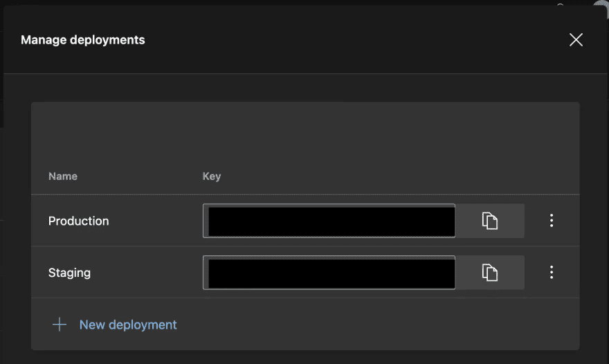Click the Name column header
Viewport: 609px width, 364px height.
point(63,176)
